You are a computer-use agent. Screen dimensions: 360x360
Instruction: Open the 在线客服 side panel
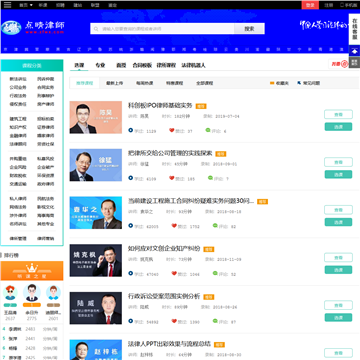[354, 29]
